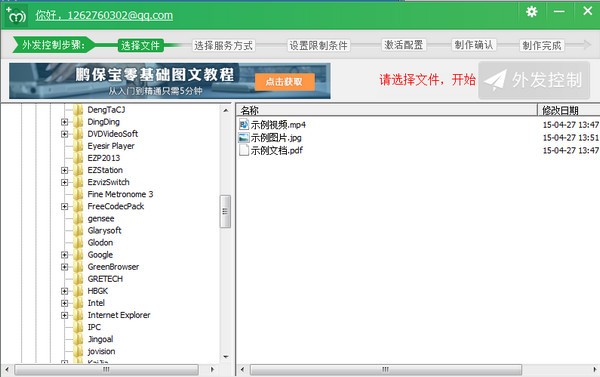Go to the 选择服务方式 step
The image size is (600, 377).
pos(223,46)
